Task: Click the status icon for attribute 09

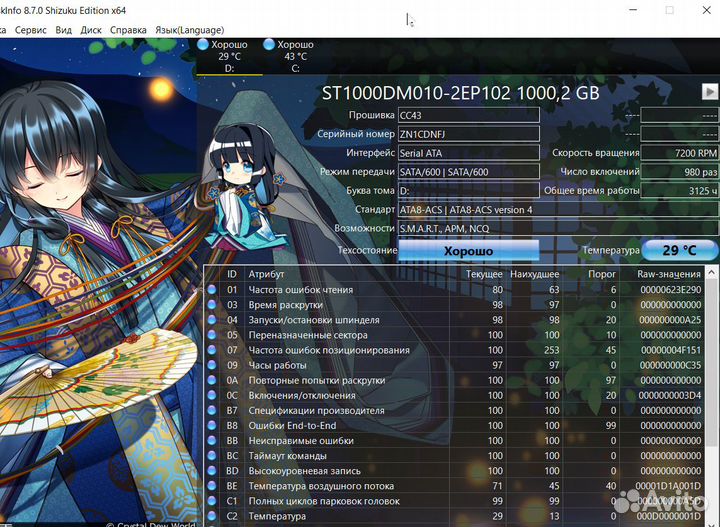Action: click(212, 365)
